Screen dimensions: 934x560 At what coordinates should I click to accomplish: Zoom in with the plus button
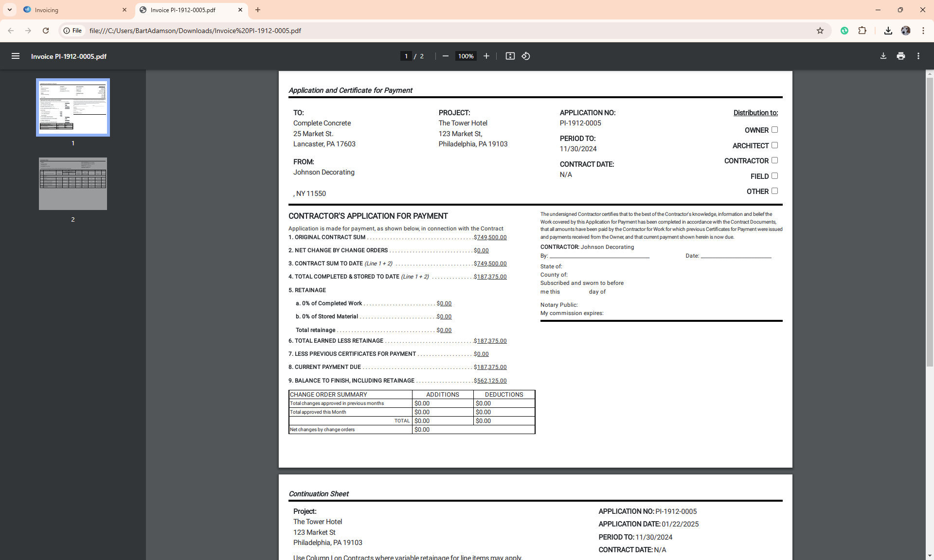(x=486, y=56)
